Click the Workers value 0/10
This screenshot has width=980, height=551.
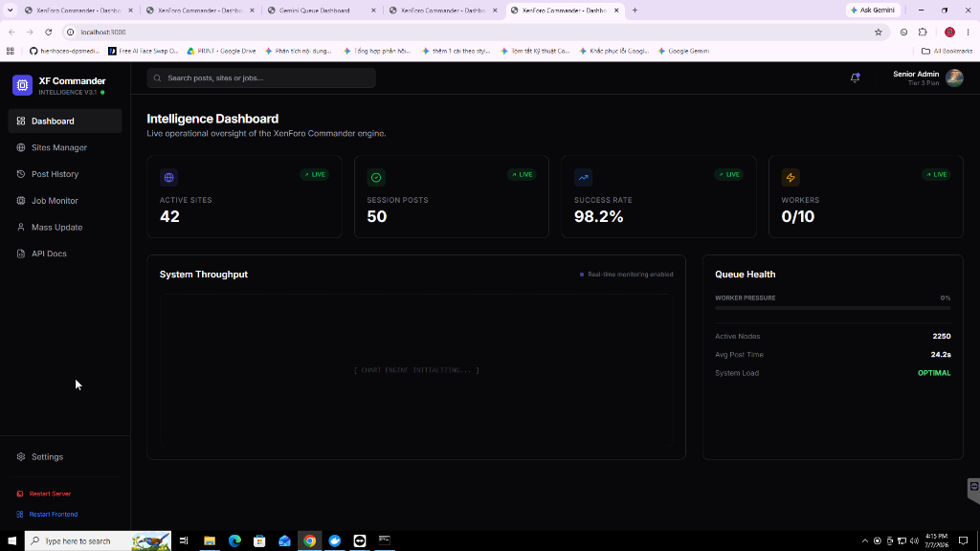click(798, 217)
